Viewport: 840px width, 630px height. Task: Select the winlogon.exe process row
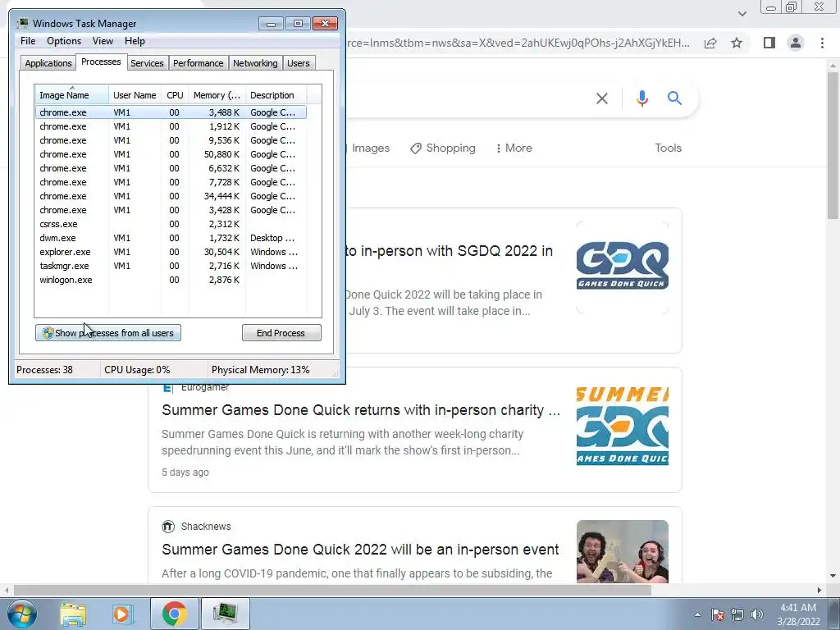click(171, 280)
